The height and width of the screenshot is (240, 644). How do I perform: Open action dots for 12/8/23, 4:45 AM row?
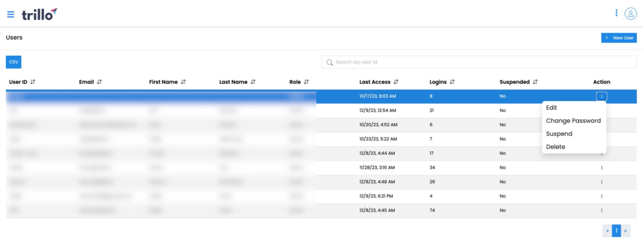coord(602,210)
